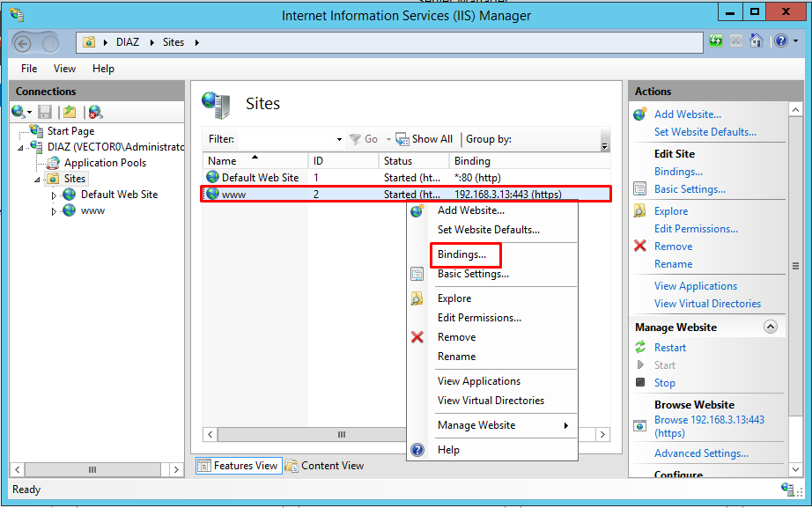Select Start Page in Connections tree
The image size is (812, 508).
(x=71, y=131)
